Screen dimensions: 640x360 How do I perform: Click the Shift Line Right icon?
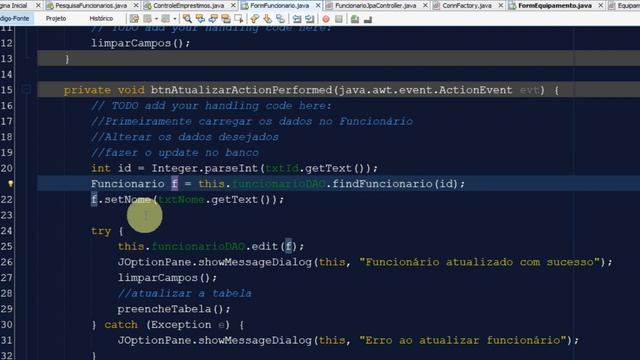tap(310, 19)
